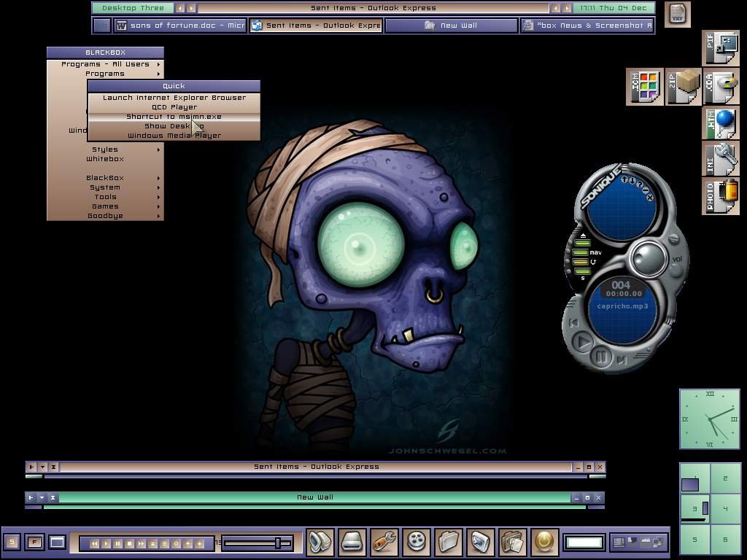Expand the System submenu
Viewport: 747px width, 560px height.
(105, 187)
